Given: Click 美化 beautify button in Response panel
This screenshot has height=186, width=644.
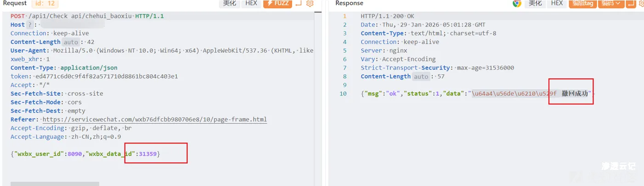Looking at the screenshot, I should (535, 3).
